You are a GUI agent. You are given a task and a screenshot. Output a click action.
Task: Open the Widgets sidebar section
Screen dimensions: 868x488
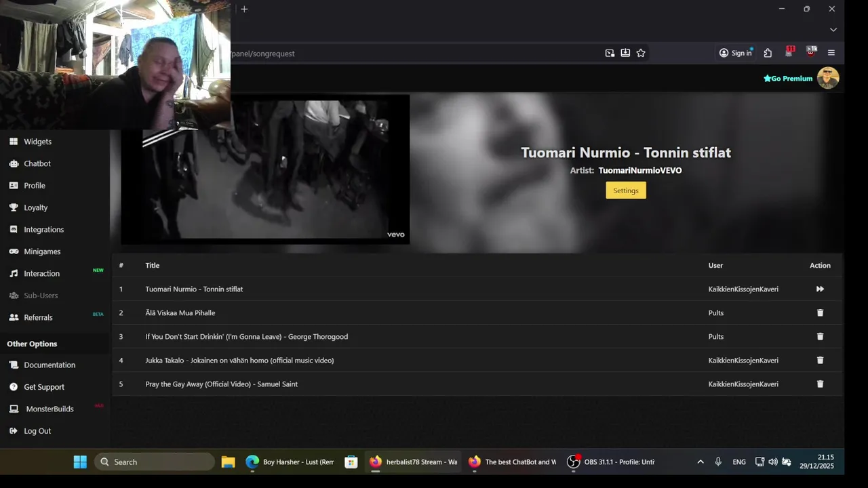(37, 142)
